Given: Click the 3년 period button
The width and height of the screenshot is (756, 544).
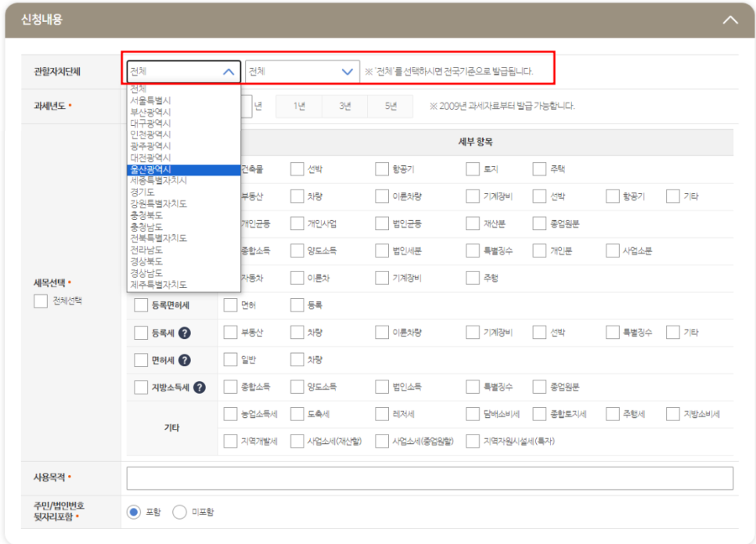Looking at the screenshot, I should [x=344, y=105].
